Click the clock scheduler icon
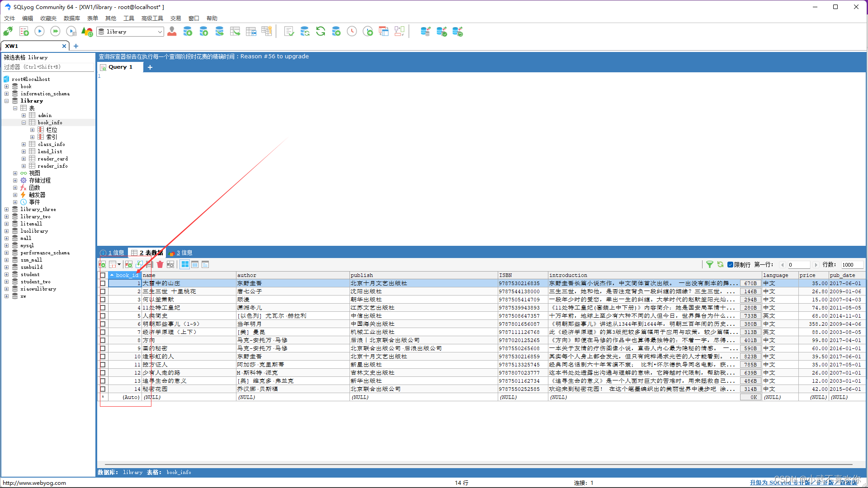868x488 pixels. (352, 32)
